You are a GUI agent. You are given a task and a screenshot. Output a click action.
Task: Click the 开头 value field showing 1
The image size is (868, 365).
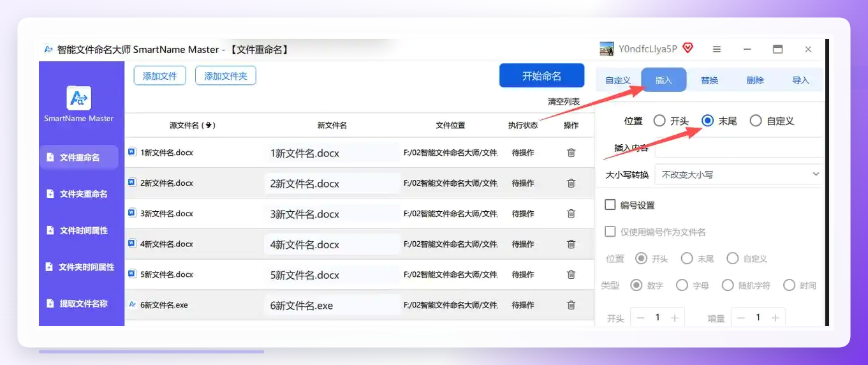tap(658, 318)
